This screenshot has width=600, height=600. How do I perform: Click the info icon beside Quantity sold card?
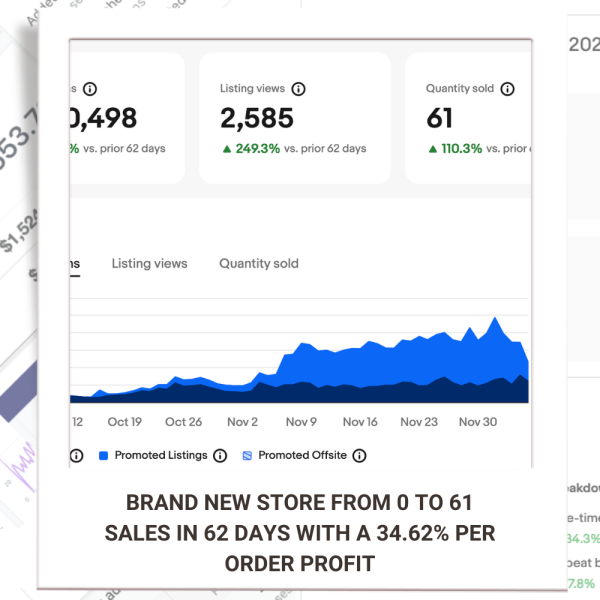pyautogui.click(x=507, y=89)
